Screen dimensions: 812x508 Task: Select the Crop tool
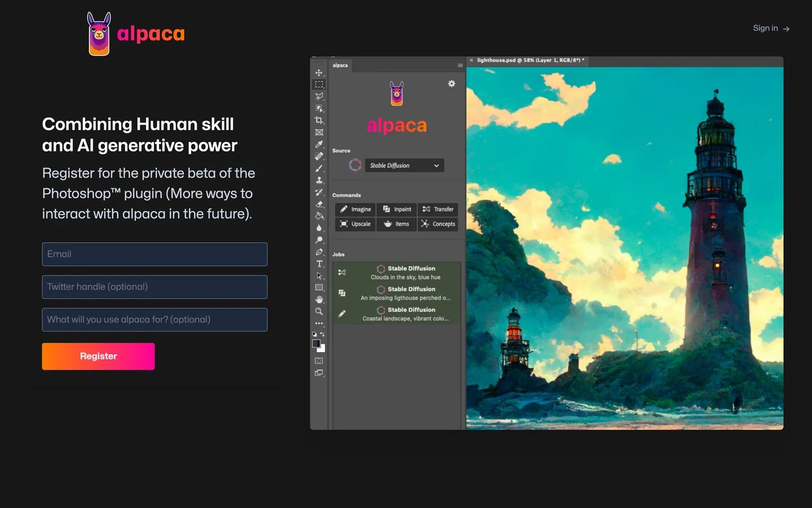[319, 120]
